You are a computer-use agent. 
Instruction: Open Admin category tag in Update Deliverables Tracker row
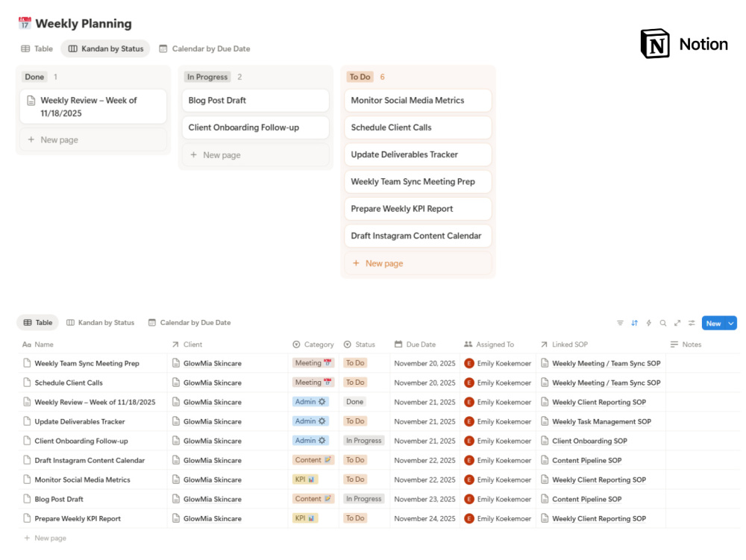click(310, 421)
